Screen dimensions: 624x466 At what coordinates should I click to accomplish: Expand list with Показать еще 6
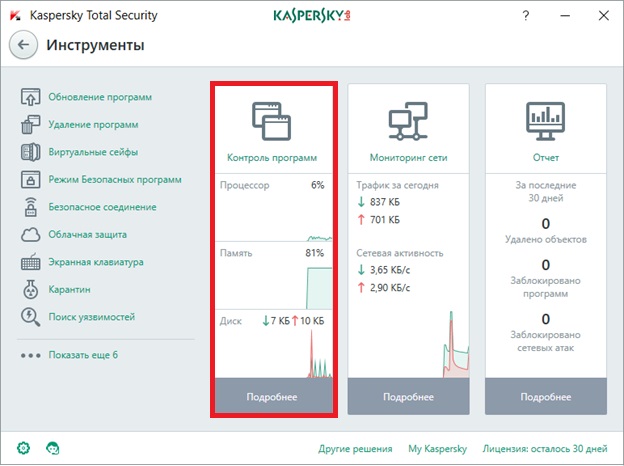click(x=83, y=355)
